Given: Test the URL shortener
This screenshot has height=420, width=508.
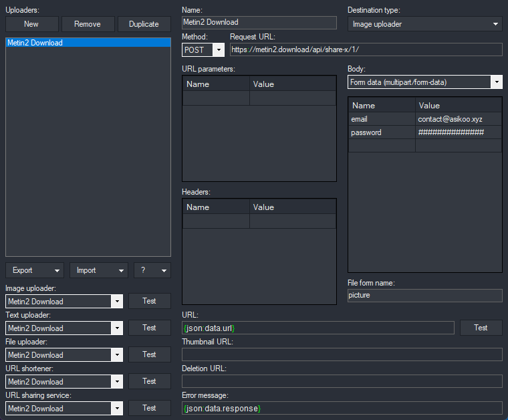Looking at the screenshot, I should point(149,381).
